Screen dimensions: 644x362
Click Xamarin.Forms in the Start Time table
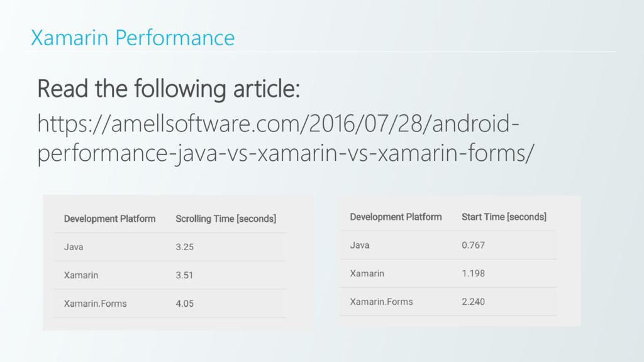coord(382,302)
